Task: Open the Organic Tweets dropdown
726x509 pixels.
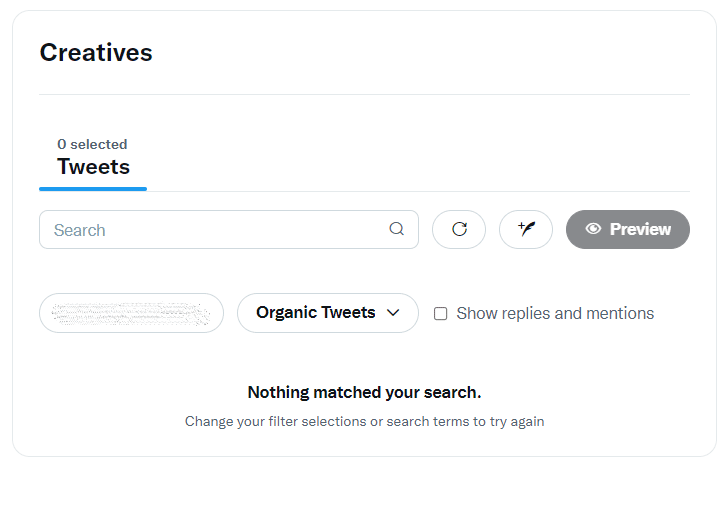Action: (x=328, y=313)
